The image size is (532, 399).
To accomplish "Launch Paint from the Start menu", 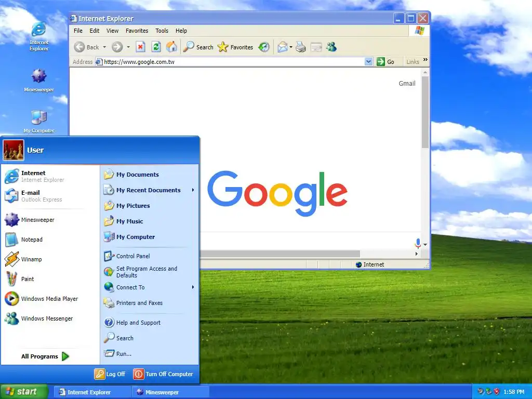I will tap(50, 279).
